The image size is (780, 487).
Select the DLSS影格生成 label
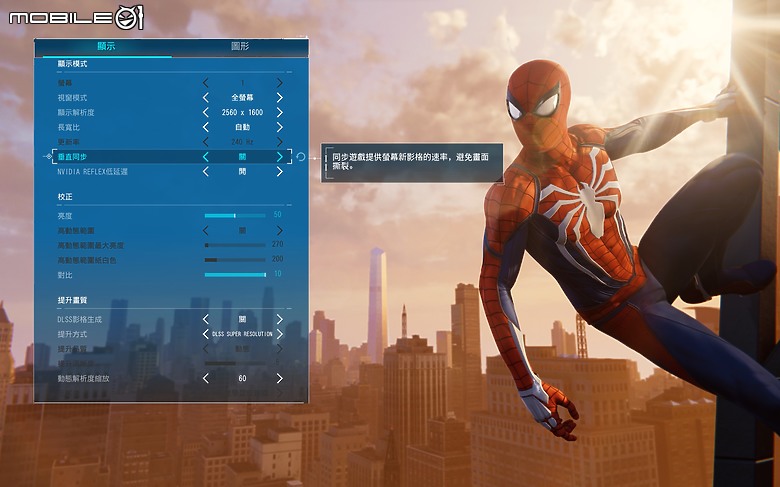pyautogui.click(x=80, y=319)
